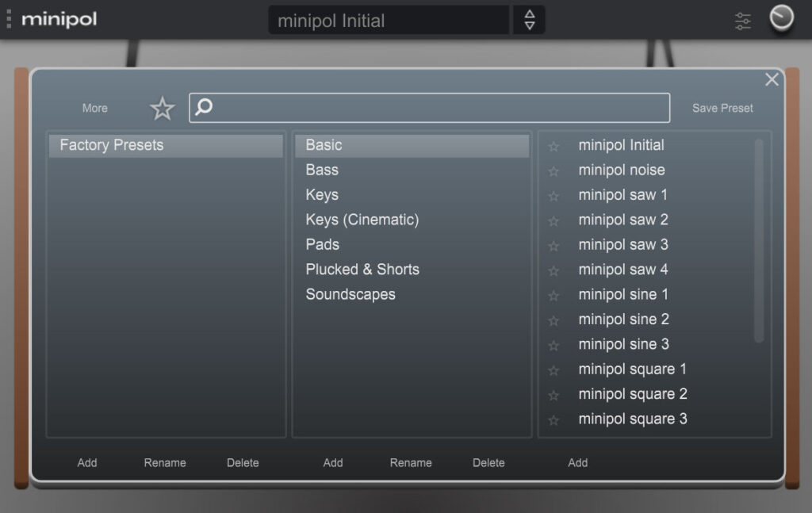Close the preset browser with the X icon
812x513 pixels.
[772, 79]
